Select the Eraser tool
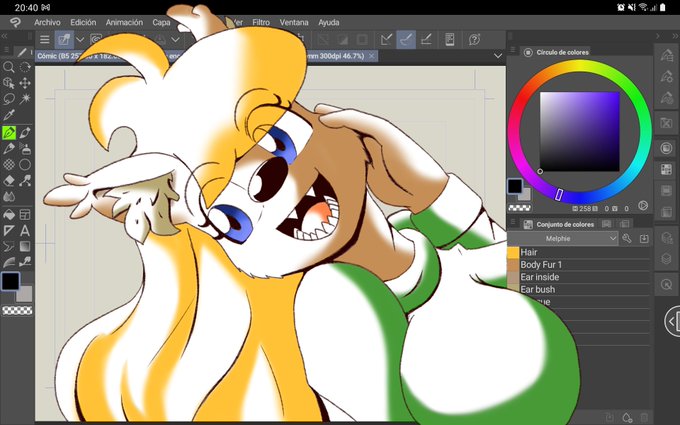 click(9, 181)
